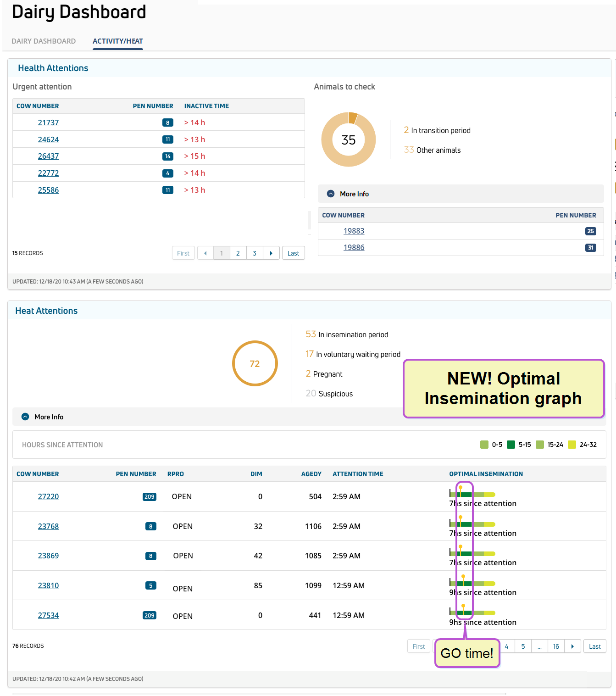Open cow number 26437 record

(x=49, y=156)
